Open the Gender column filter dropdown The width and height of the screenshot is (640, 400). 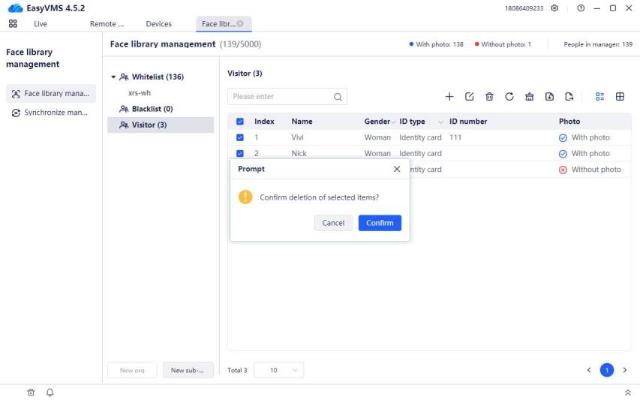(x=394, y=121)
